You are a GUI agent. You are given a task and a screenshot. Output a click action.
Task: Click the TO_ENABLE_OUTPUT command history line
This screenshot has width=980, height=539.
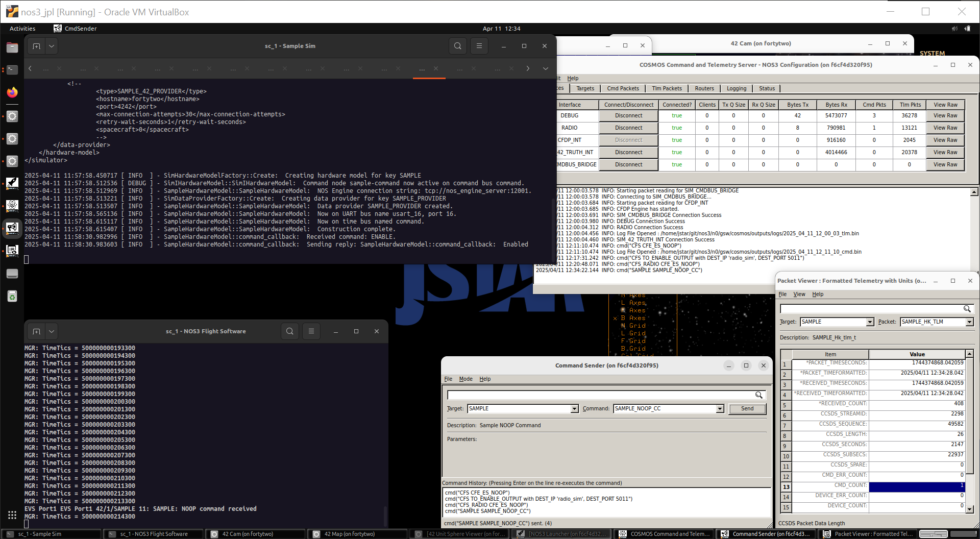(x=538, y=499)
